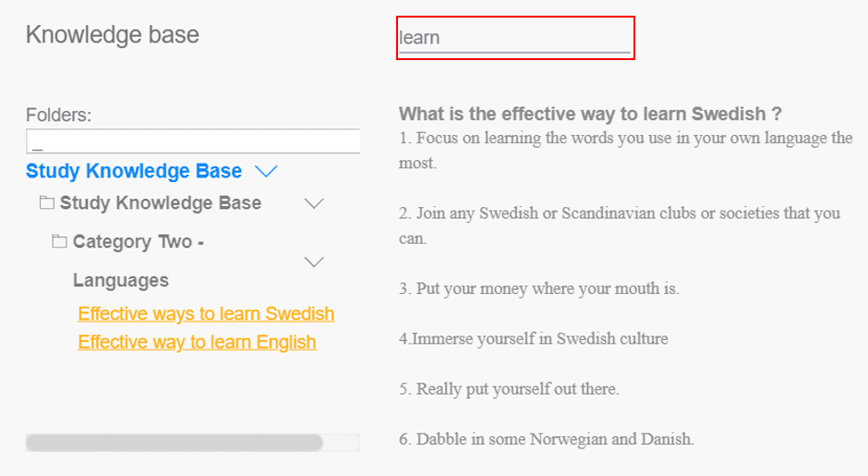
Task: Click the article heading about learning Swedish
Action: point(590,114)
